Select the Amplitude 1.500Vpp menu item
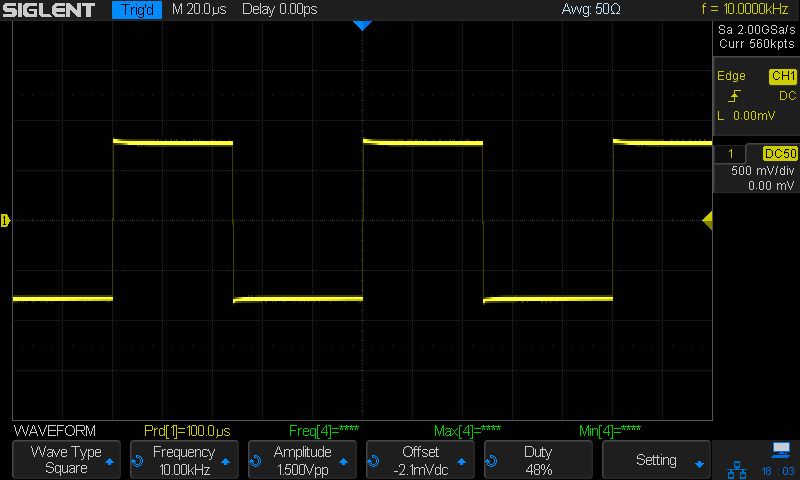 303,460
